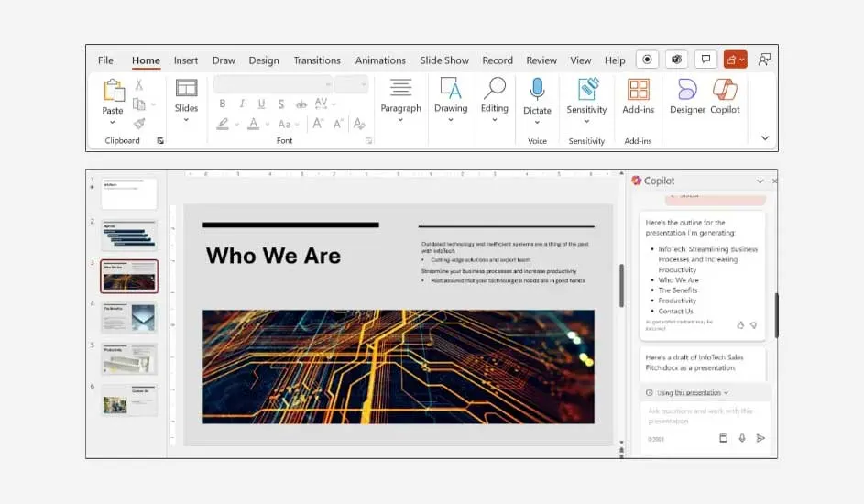
Task: Toggle Bold formatting
Action: [x=222, y=104]
